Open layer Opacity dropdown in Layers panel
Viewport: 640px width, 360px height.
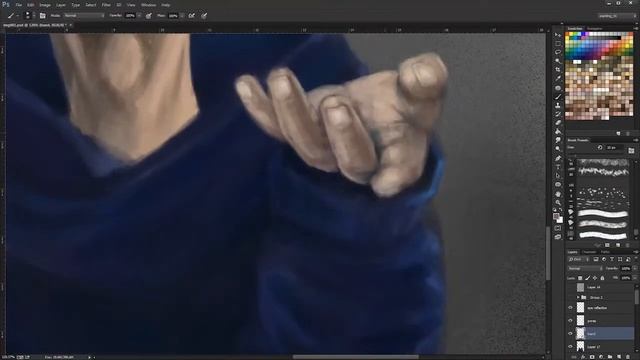coord(635,269)
